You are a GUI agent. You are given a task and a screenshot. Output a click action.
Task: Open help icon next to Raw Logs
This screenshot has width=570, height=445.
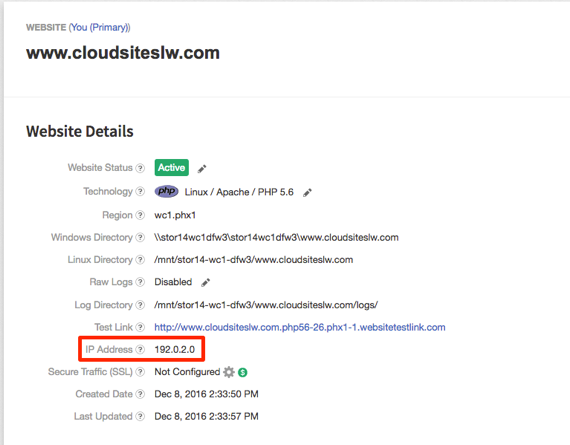click(140, 282)
